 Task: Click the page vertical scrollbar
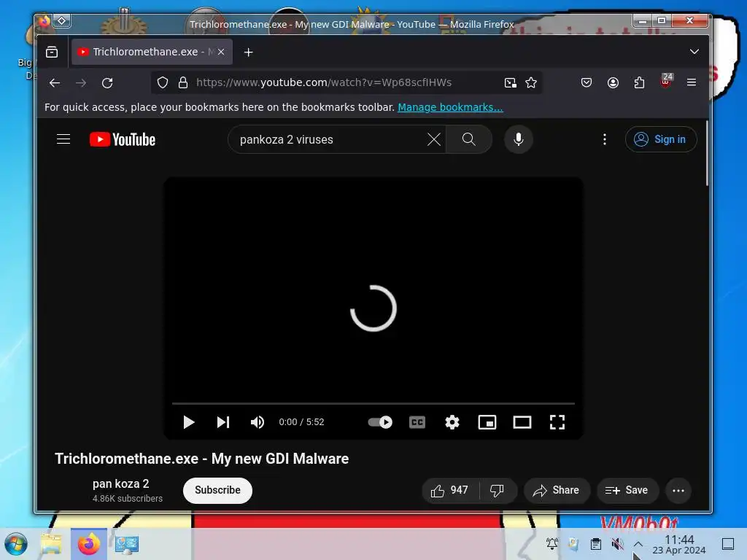tap(707, 152)
